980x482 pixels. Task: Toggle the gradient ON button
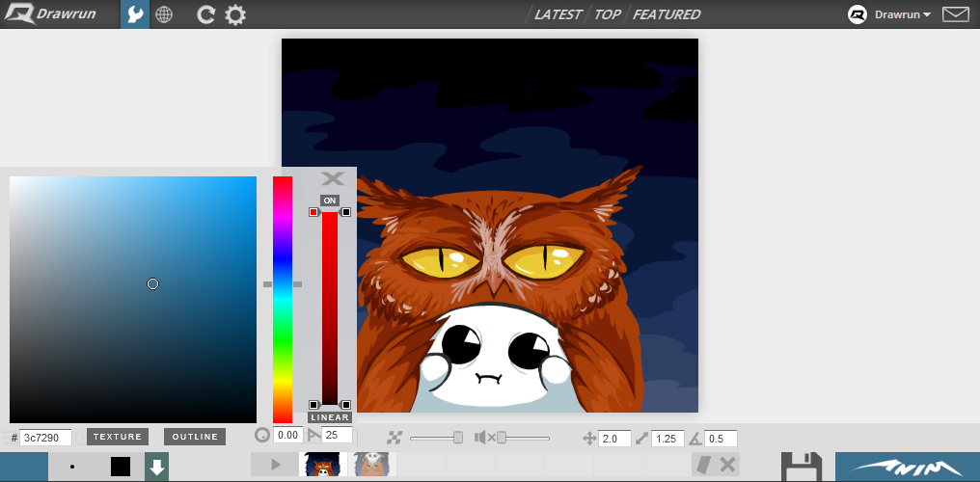tap(329, 201)
